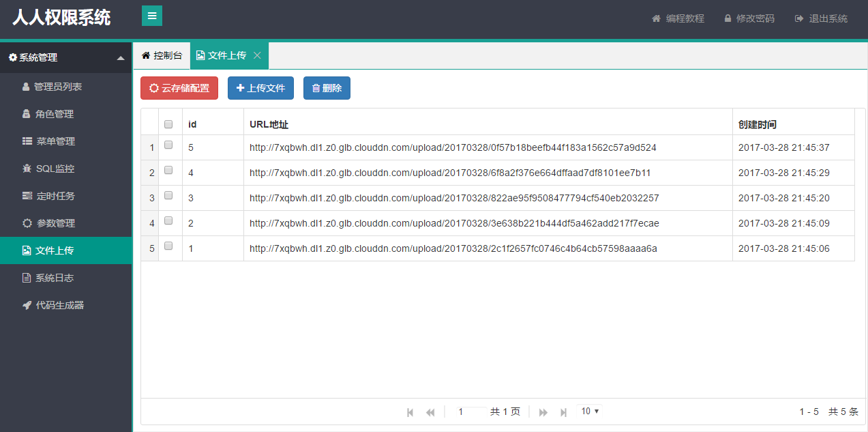Screen dimensions: 868x432
Task: Check the checkbox for row id 1
Action: tap(168, 246)
